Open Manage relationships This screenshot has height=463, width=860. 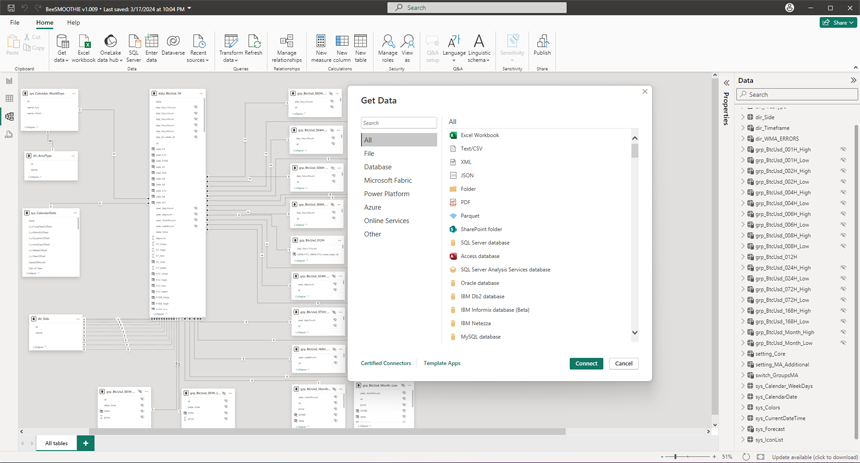(x=286, y=48)
